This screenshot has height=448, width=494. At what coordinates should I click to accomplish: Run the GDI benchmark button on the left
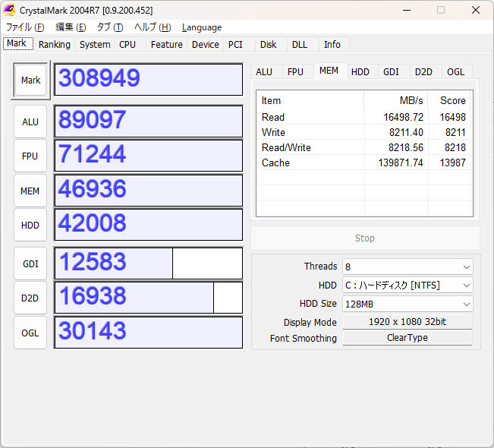[30, 263]
